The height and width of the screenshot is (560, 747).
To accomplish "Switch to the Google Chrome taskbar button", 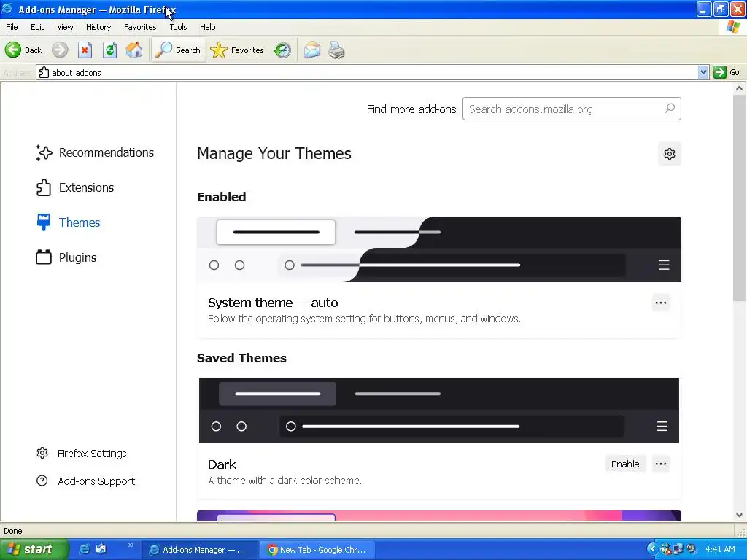I will coord(317,550).
